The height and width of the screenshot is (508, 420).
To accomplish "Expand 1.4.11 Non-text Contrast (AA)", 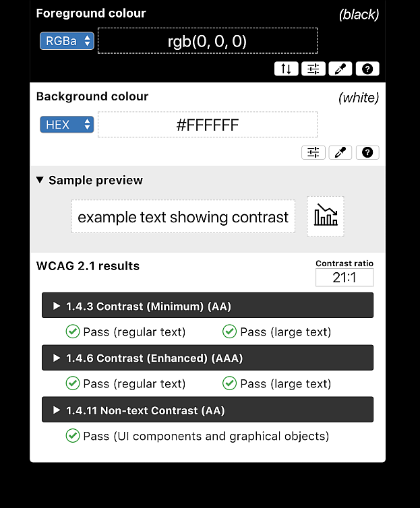I will click(208, 410).
